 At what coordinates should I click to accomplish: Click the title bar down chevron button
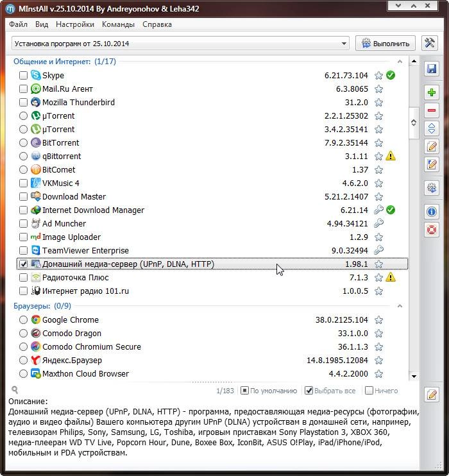coord(398,6)
